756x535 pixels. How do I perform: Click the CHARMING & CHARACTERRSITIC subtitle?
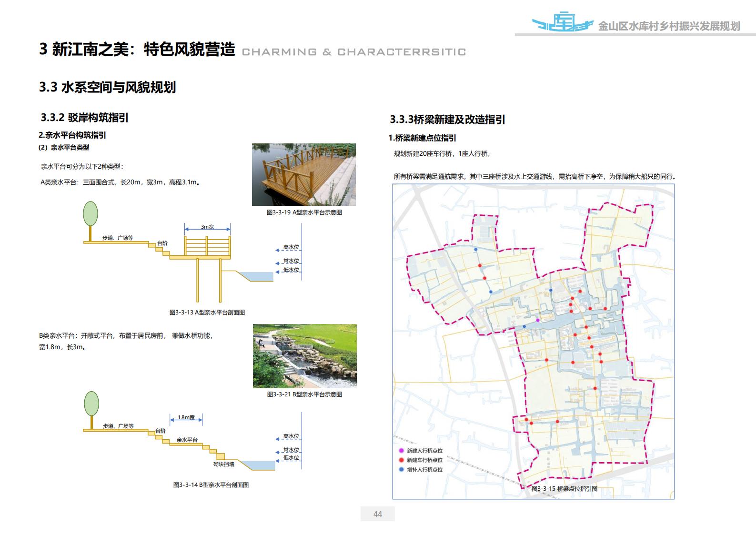[354, 52]
